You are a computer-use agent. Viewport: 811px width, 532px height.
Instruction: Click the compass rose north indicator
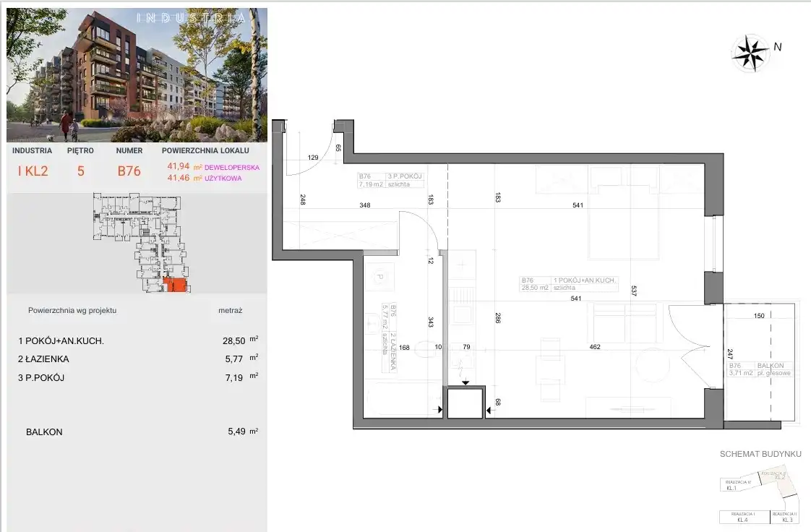pyautogui.click(x=751, y=52)
